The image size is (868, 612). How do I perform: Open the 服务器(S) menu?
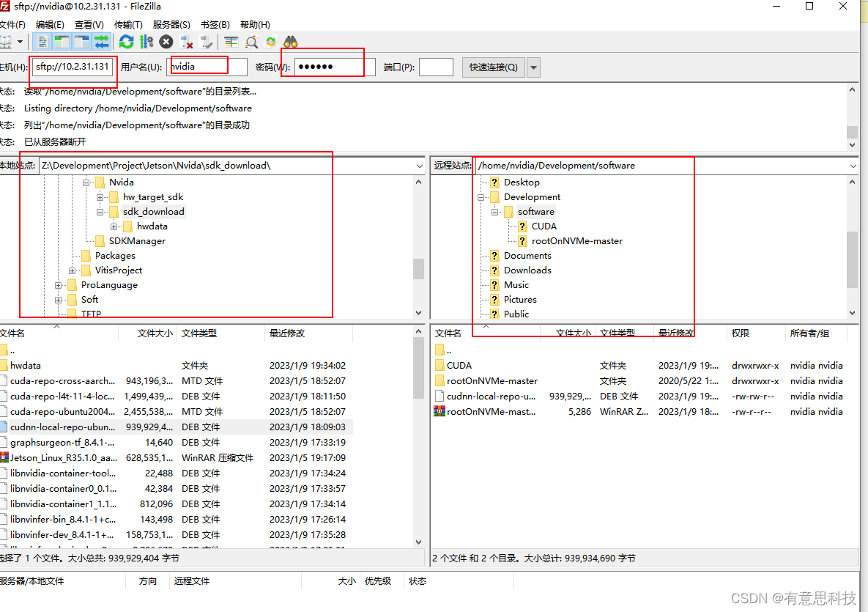pyautogui.click(x=171, y=24)
